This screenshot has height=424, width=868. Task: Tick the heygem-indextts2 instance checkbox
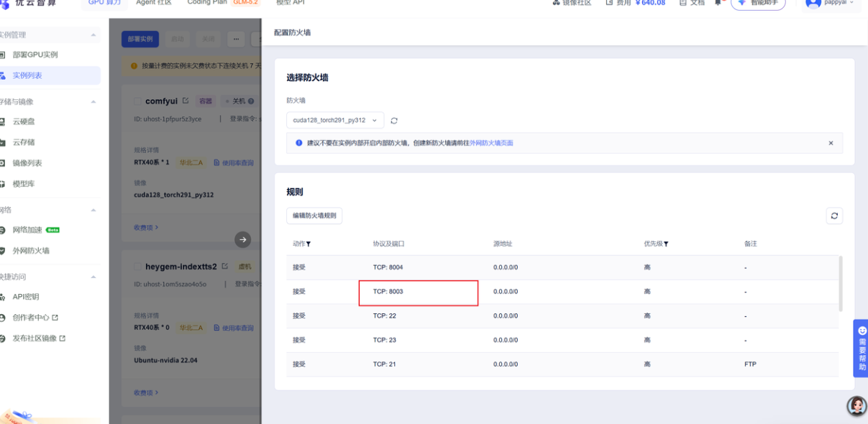(137, 266)
